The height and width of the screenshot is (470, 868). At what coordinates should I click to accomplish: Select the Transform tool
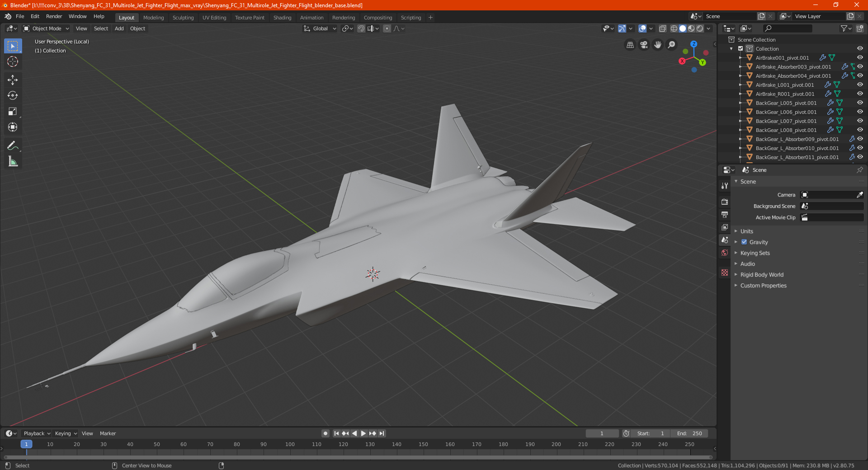(x=13, y=127)
